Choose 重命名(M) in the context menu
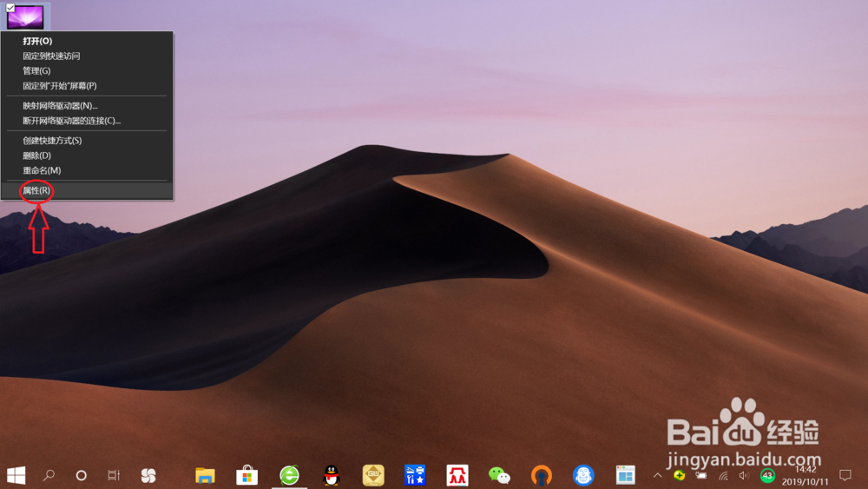 [87, 170]
